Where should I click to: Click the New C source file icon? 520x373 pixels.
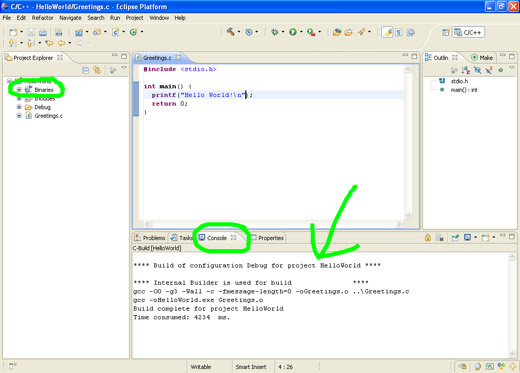[x=115, y=32]
